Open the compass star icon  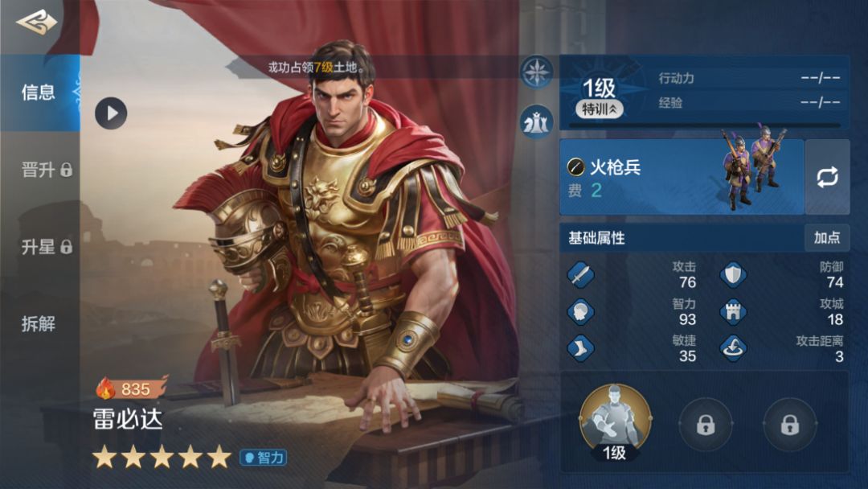536,72
